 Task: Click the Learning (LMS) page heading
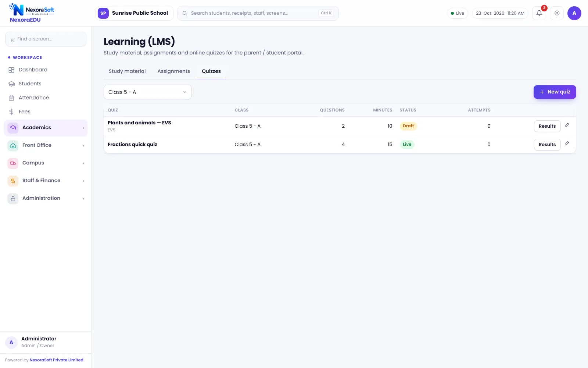pyautogui.click(x=139, y=42)
